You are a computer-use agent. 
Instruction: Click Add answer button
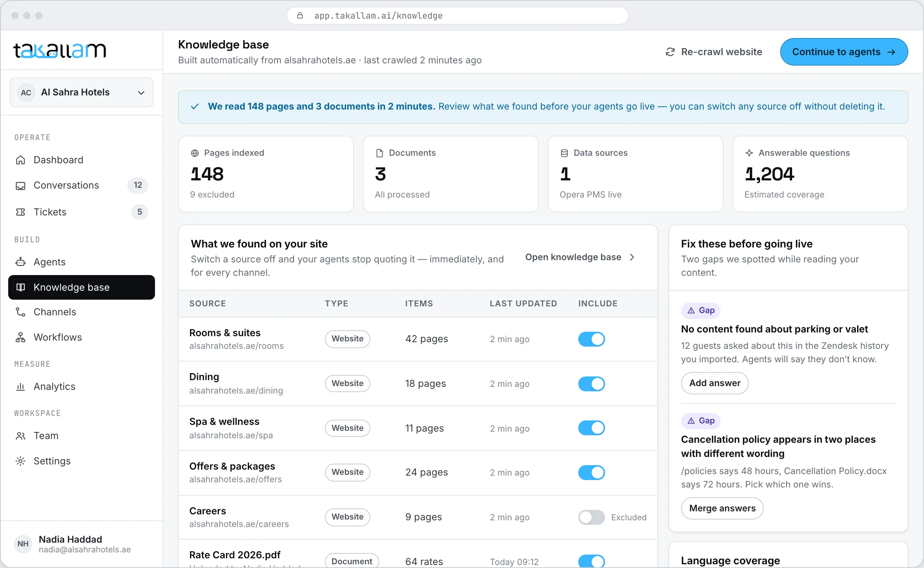click(x=715, y=383)
